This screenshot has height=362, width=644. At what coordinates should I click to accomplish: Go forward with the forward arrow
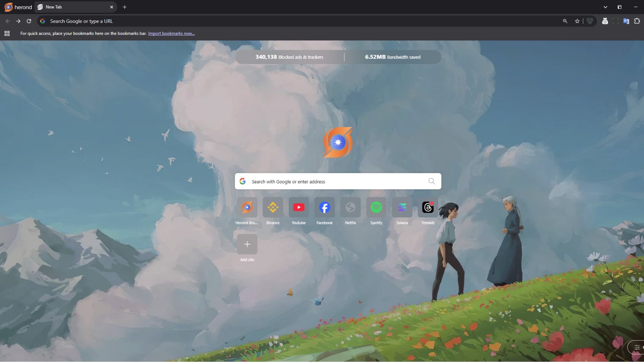(x=18, y=21)
